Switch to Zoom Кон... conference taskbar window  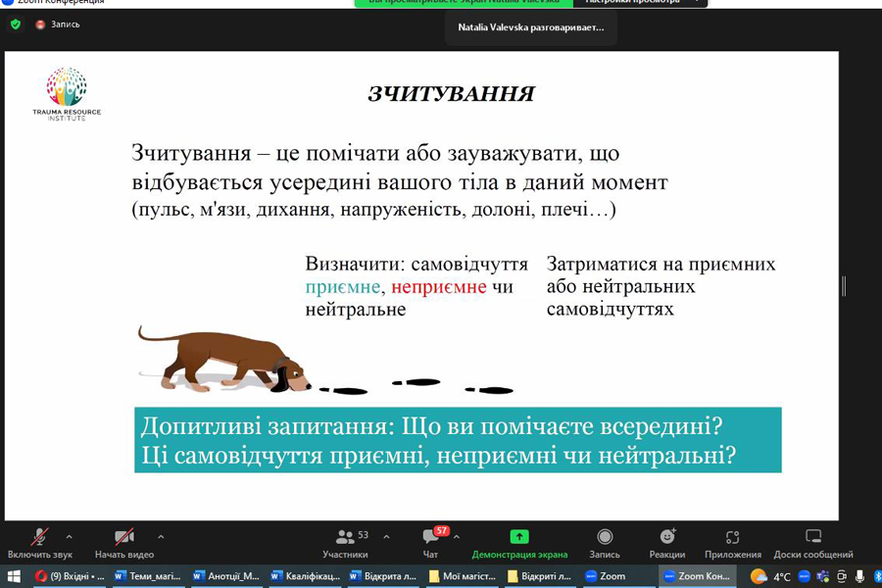[697, 576]
